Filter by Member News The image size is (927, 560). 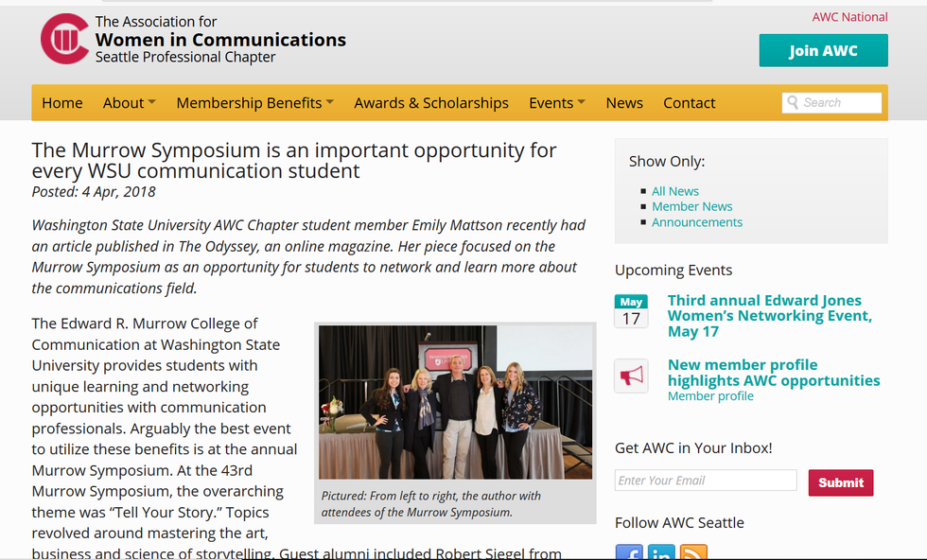click(691, 206)
